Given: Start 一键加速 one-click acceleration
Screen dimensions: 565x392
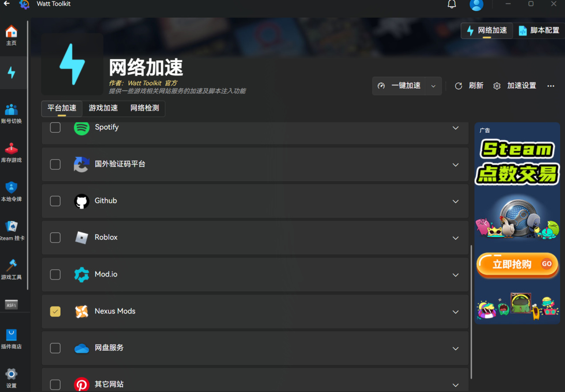Looking at the screenshot, I should 399,86.
